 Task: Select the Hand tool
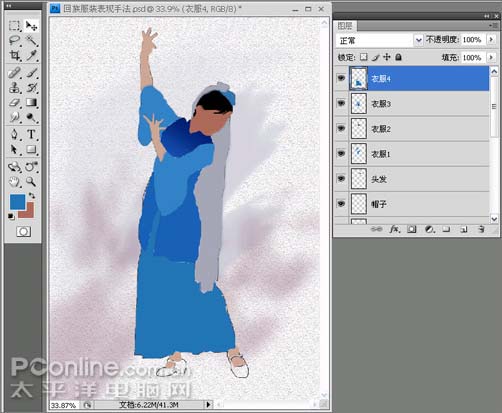click(x=14, y=182)
